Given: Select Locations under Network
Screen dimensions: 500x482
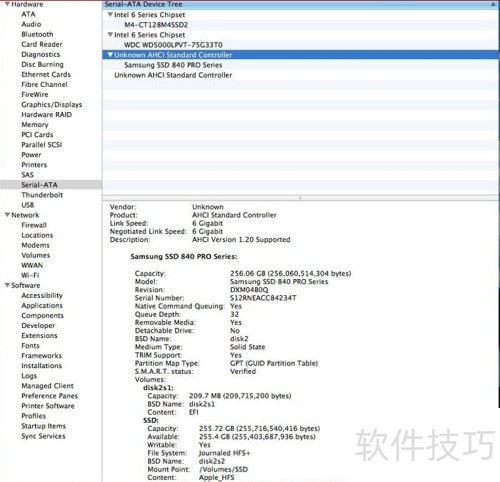Looking at the screenshot, I should click(37, 235).
